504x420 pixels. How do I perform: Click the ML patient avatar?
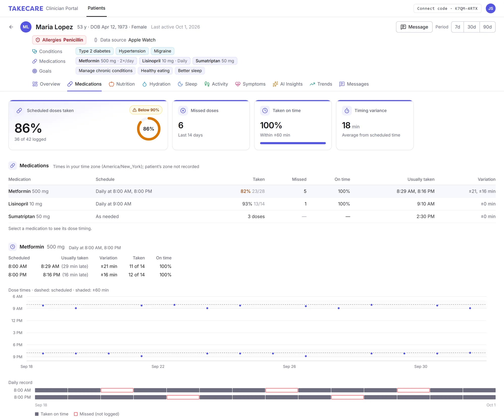point(26,27)
